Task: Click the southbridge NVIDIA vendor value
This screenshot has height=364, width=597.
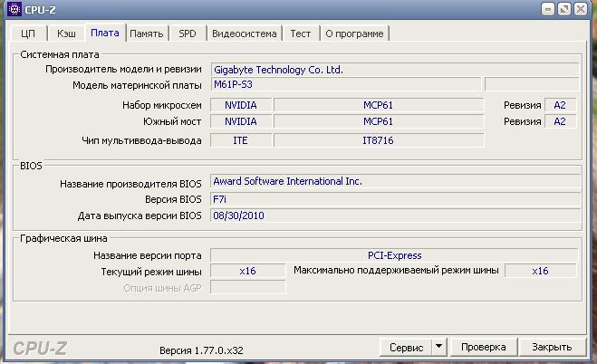Action: 241,121
